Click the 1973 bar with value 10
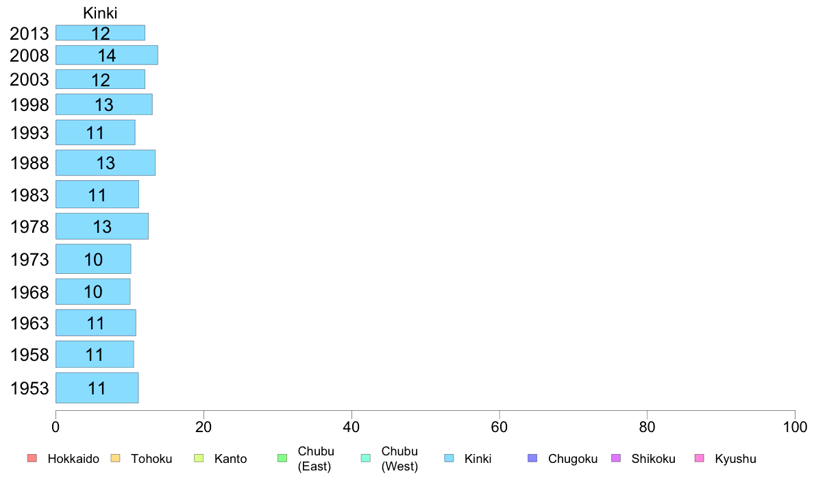The width and height of the screenshot is (814, 504). [x=93, y=260]
